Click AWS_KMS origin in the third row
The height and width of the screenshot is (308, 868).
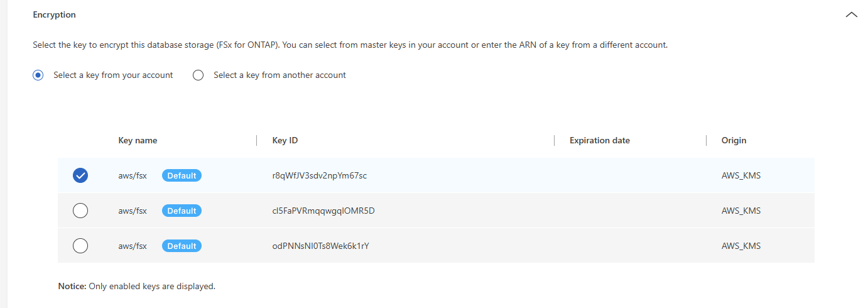[741, 246]
